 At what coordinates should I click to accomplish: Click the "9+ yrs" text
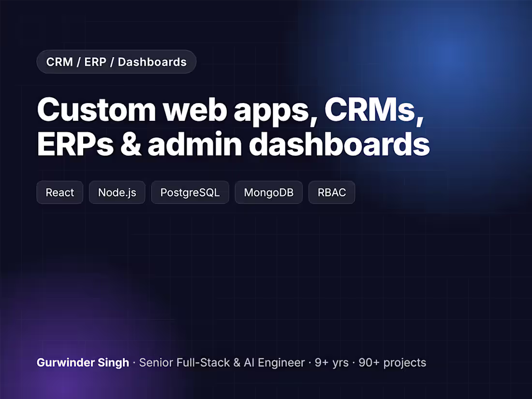pyautogui.click(x=331, y=362)
